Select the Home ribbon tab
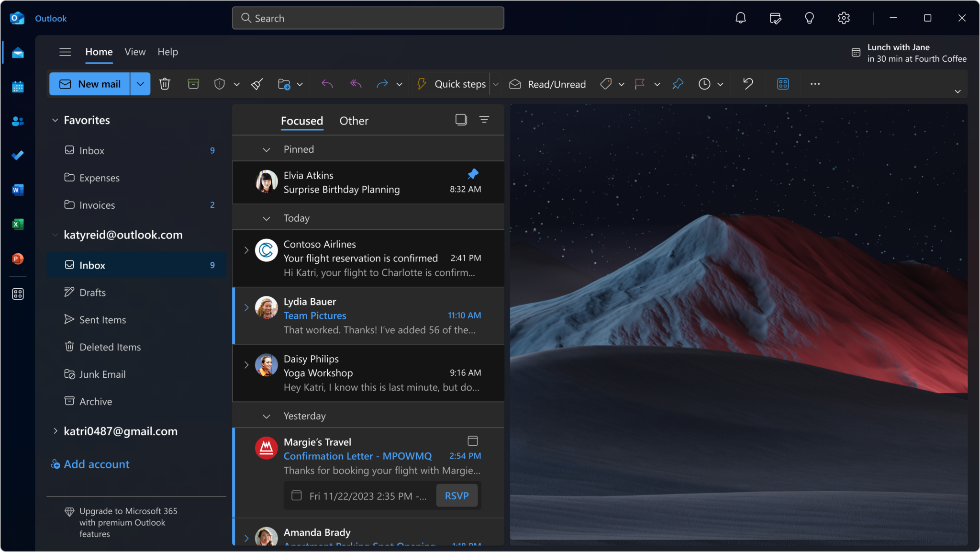 pos(98,51)
